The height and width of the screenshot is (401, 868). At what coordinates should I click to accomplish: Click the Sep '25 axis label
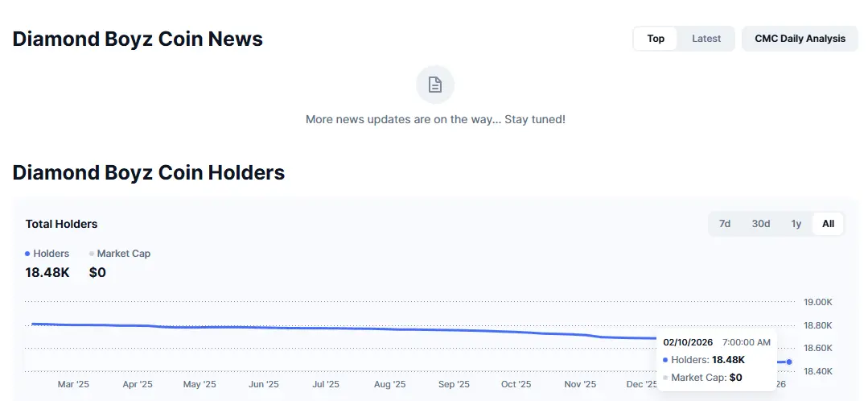[453, 385]
